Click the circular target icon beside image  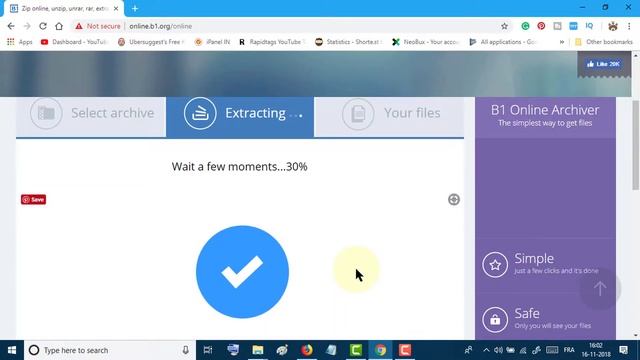tap(453, 200)
